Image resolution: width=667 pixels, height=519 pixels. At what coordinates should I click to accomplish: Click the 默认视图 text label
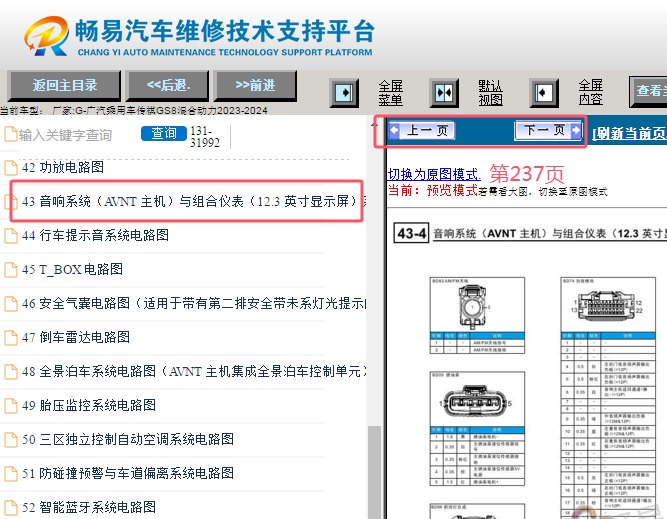pyautogui.click(x=490, y=93)
